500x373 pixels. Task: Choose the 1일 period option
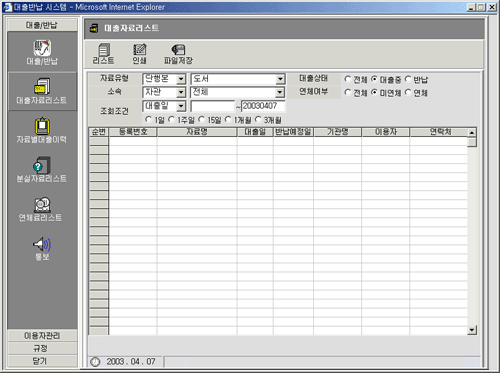[x=148, y=119]
